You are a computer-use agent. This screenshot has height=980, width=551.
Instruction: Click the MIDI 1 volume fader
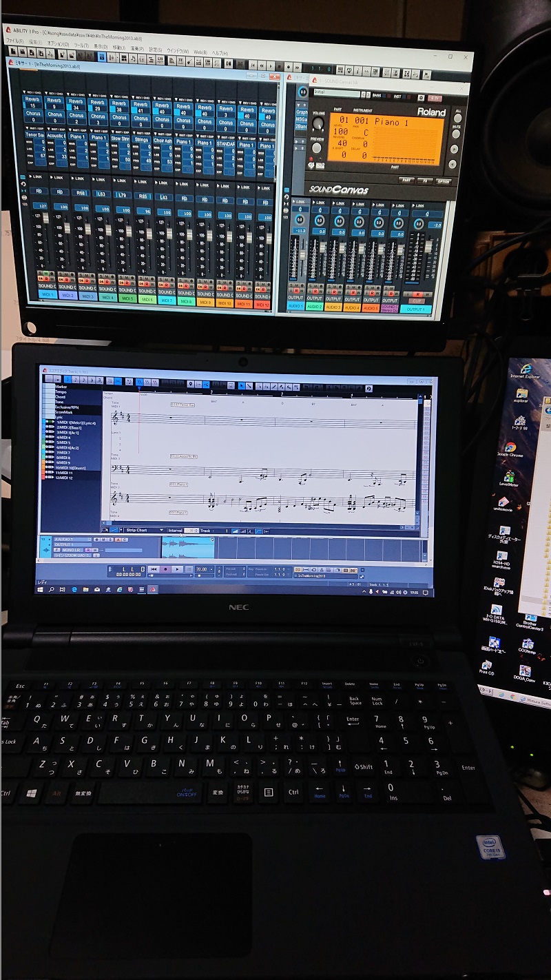click(46, 219)
